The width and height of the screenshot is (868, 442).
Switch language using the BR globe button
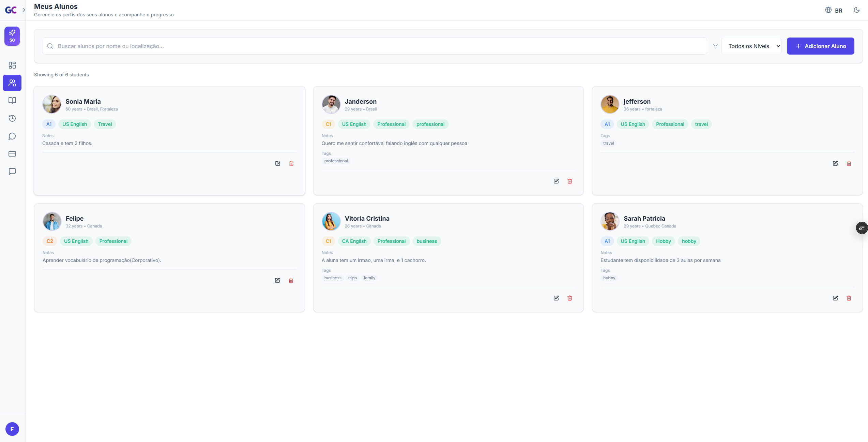834,10
